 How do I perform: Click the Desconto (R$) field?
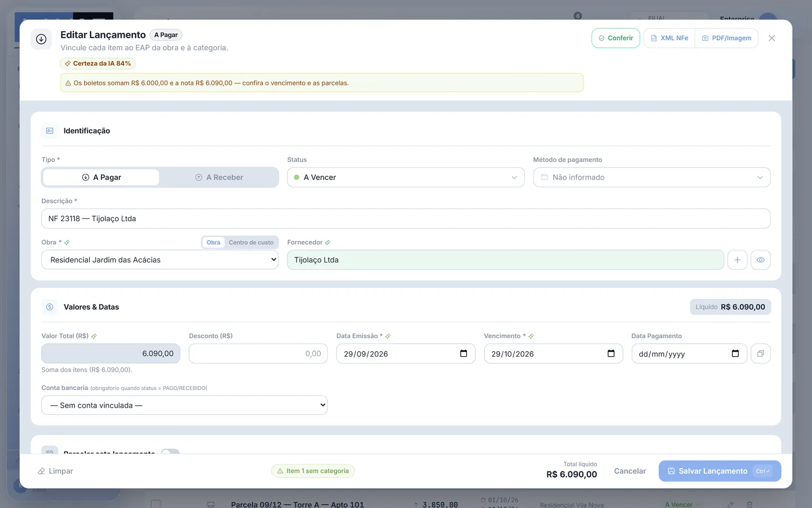tap(258, 353)
